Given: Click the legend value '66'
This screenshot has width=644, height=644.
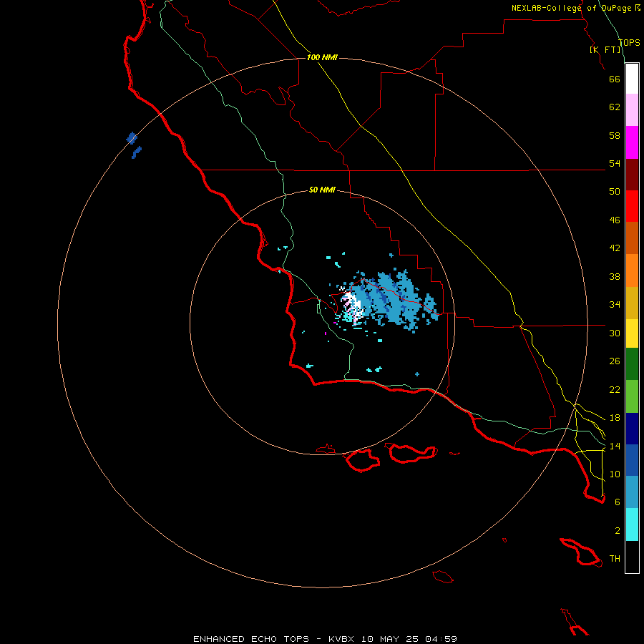Looking at the screenshot, I should 615,79.
